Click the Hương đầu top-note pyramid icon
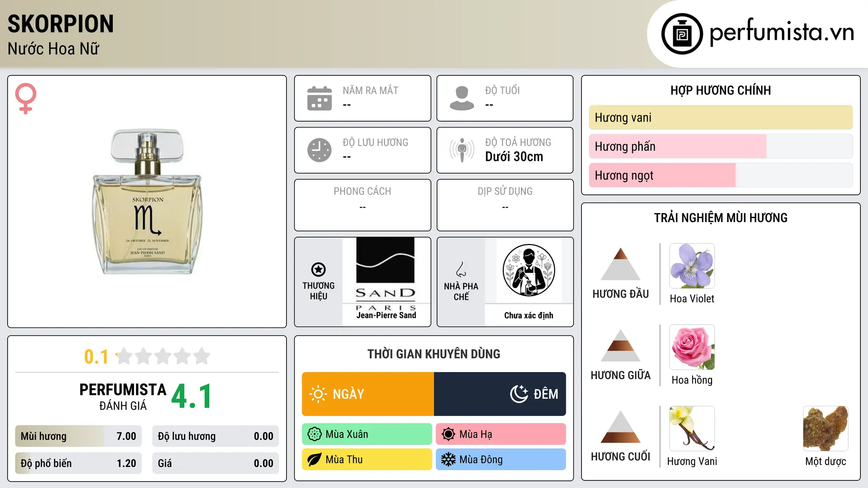Viewport: 868px width, 488px height. [620, 264]
